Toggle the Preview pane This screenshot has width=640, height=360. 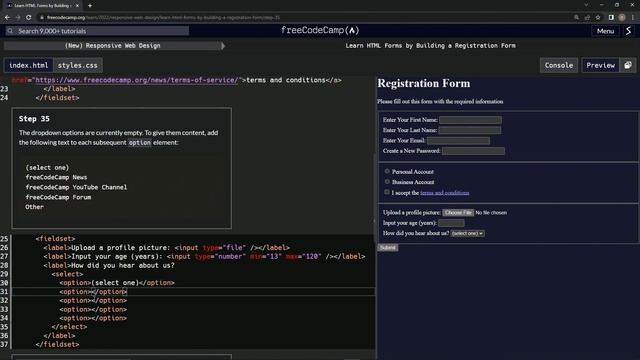(x=600, y=65)
